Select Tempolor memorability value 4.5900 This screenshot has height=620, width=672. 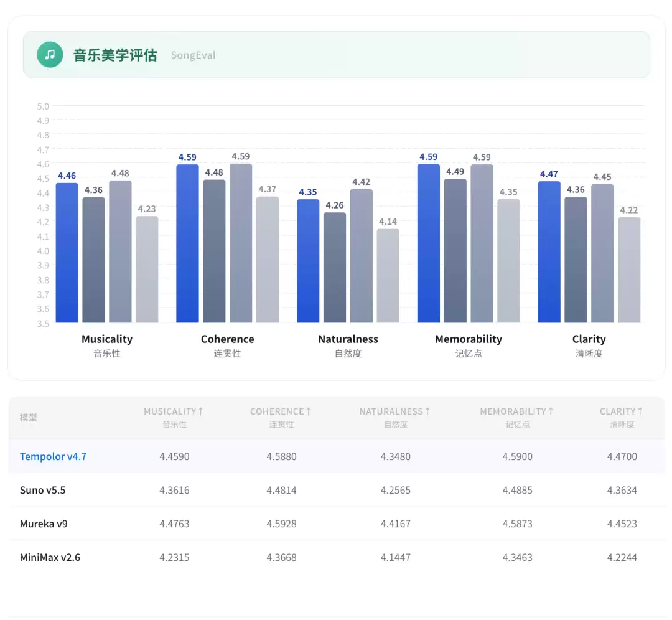(517, 457)
